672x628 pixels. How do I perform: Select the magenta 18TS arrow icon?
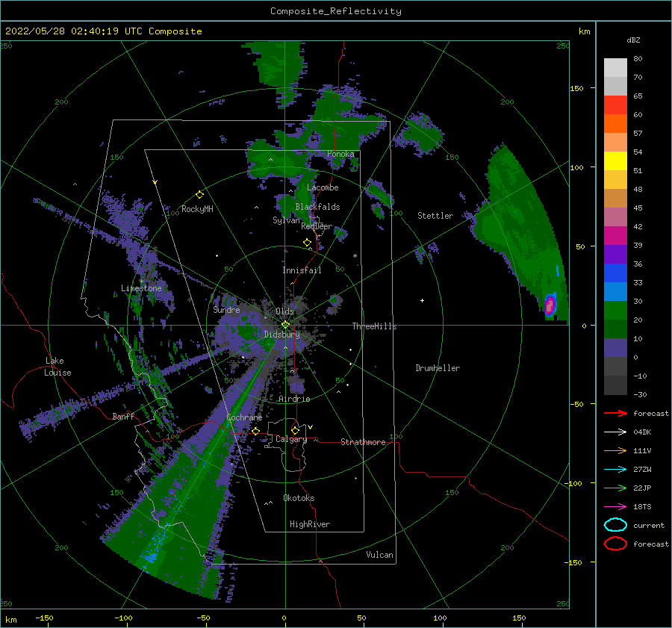615,507
